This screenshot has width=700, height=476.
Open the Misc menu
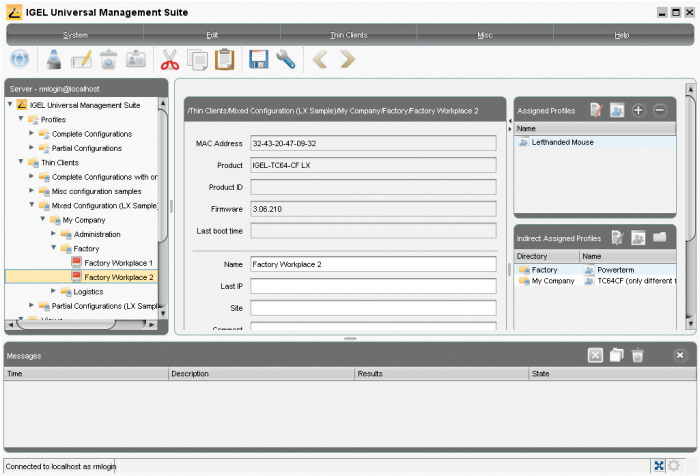[x=485, y=35]
